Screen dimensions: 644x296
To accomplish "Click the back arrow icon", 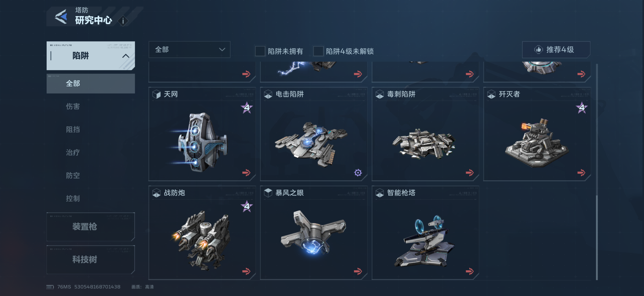I will (x=61, y=17).
